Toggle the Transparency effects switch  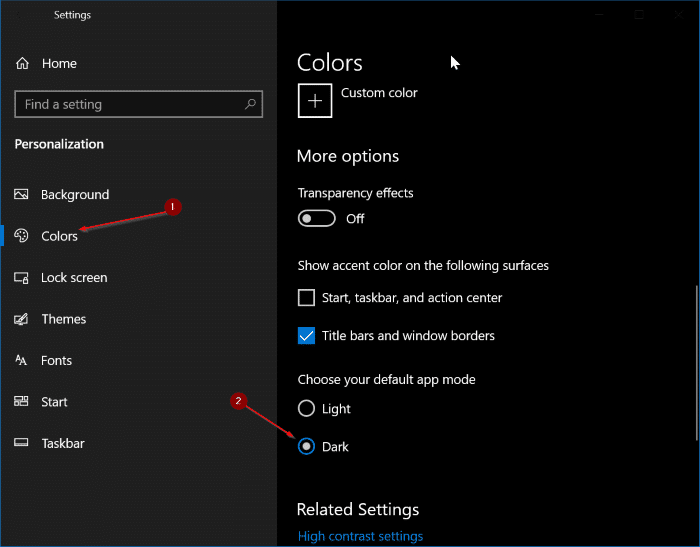click(316, 218)
